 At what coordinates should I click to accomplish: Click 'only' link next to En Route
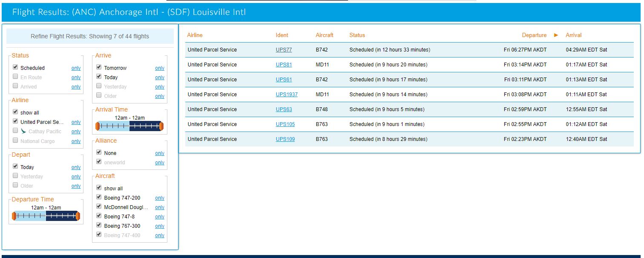[x=76, y=77]
